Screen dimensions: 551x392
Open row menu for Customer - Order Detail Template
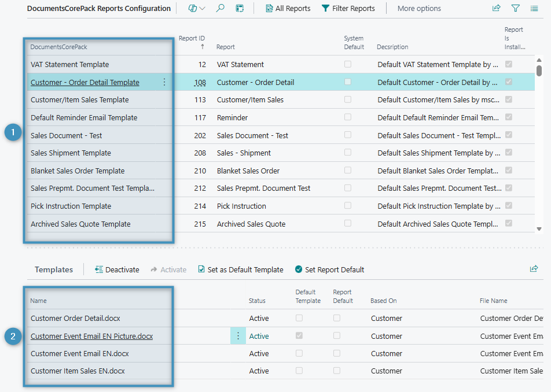(x=164, y=82)
